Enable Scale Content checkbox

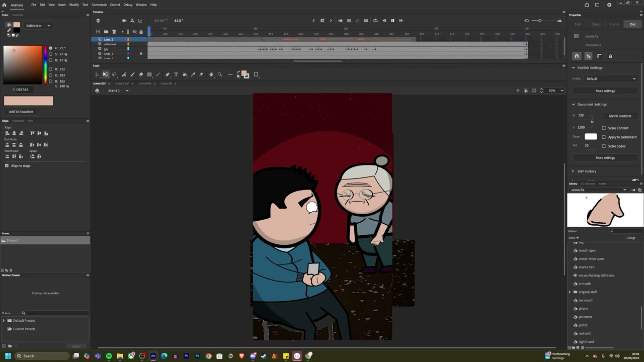(x=604, y=128)
